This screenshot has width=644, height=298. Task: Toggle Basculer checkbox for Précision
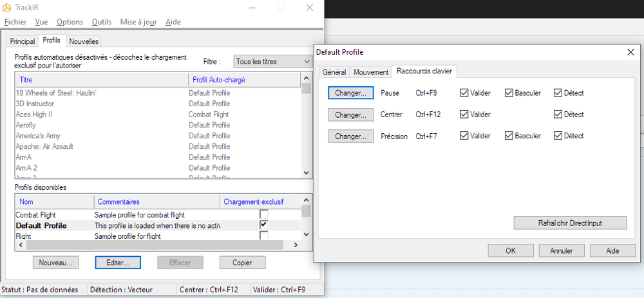pos(509,136)
